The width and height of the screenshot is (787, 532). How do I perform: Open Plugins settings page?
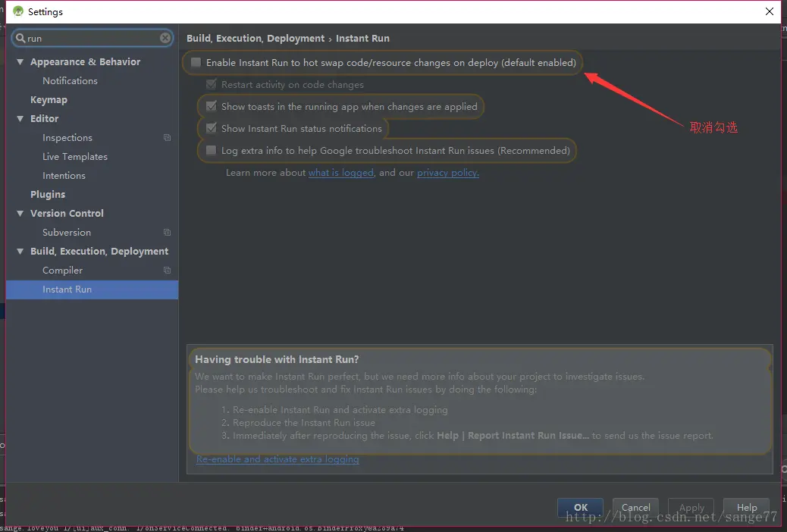tap(48, 195)
